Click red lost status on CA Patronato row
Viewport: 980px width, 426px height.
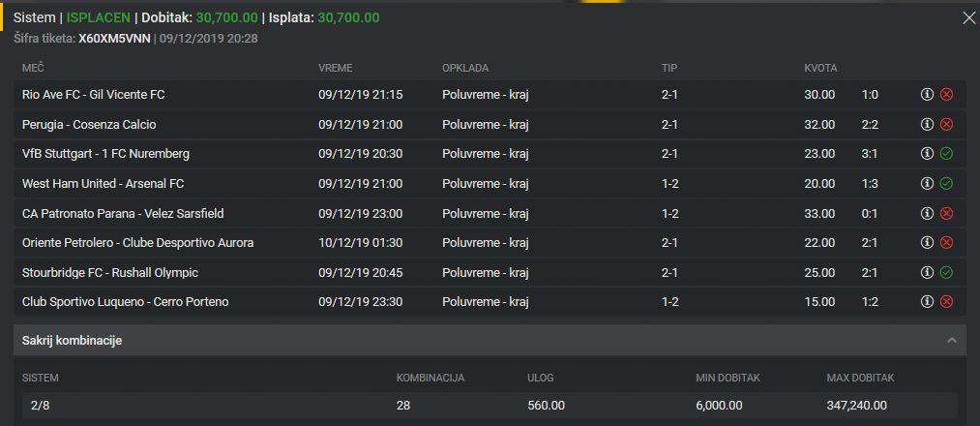coord(946,213)
